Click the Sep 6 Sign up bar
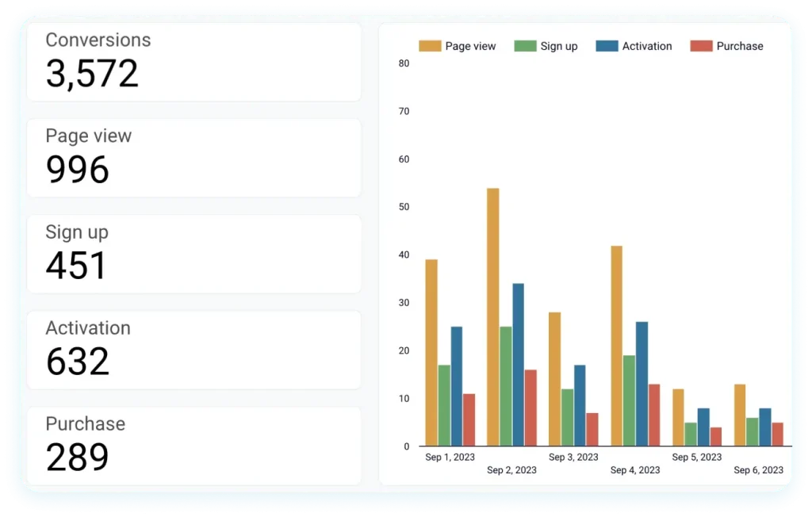This screenshot has height=517, width=812. (752, 432)
